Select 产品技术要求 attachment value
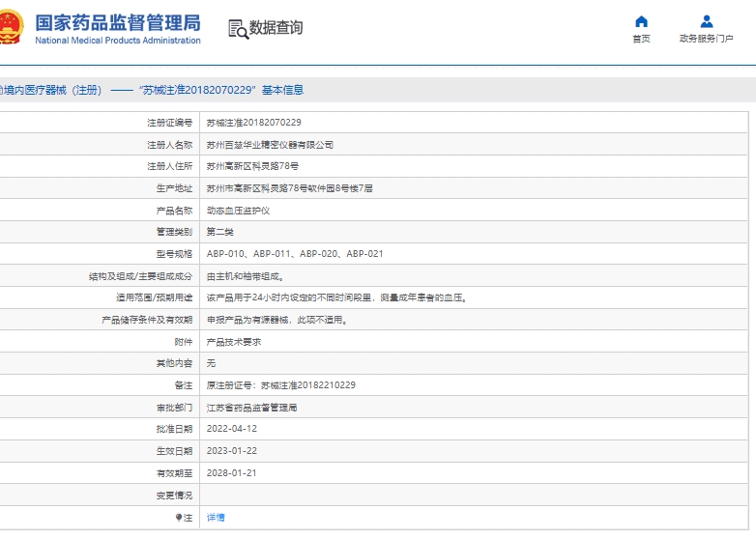The height and width of the screenshot is (538, 756). [x=234, y=342]
